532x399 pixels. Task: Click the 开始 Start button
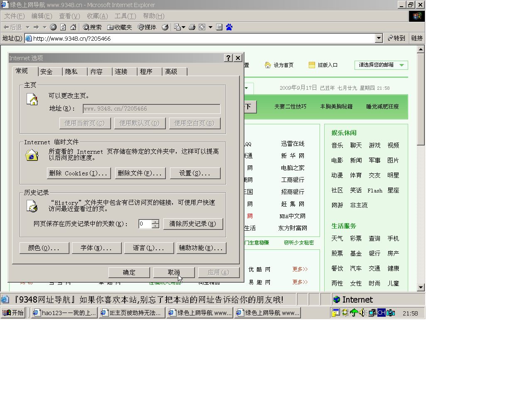click(x=13, y=313)
